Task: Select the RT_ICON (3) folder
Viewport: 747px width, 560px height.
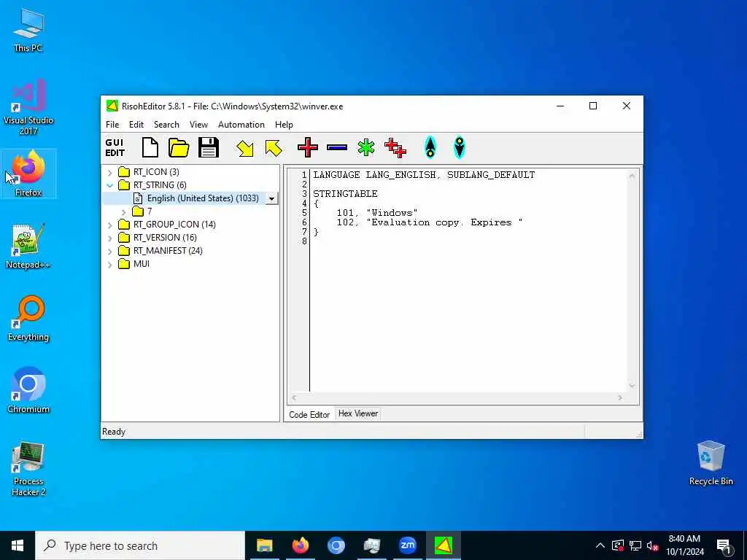Action: point(149,172)
